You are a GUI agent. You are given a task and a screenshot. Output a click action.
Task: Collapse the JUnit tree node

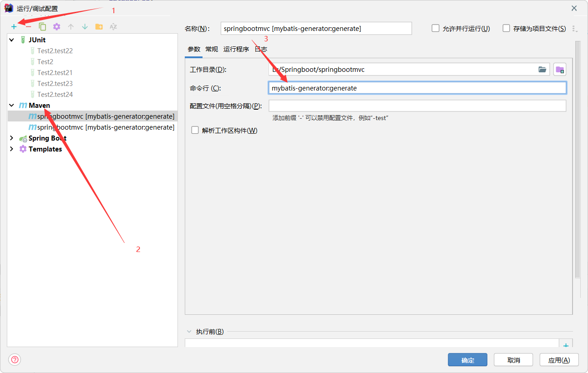pos(12,40)
